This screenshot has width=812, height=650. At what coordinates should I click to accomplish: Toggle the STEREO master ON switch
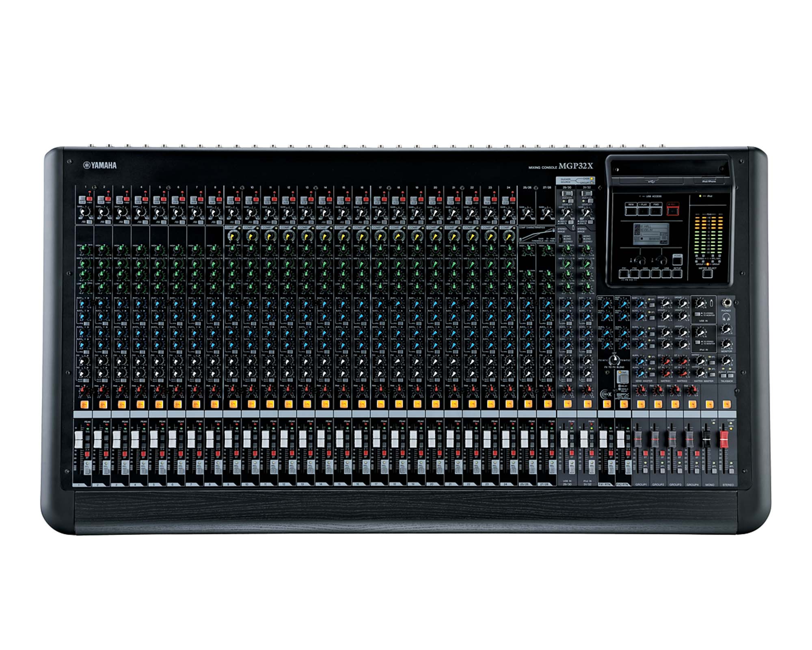click(x=727, y=404)
